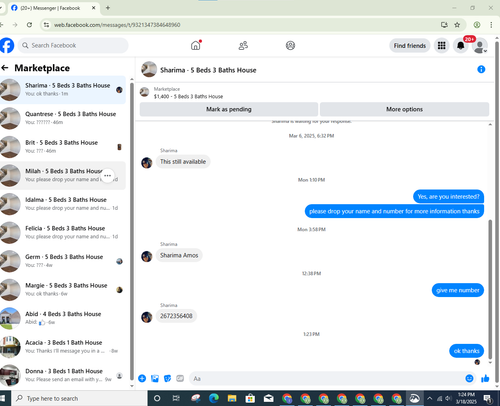Open a new browser tab
The height and width of the screenshot is (406, 500).
point(108,8)
